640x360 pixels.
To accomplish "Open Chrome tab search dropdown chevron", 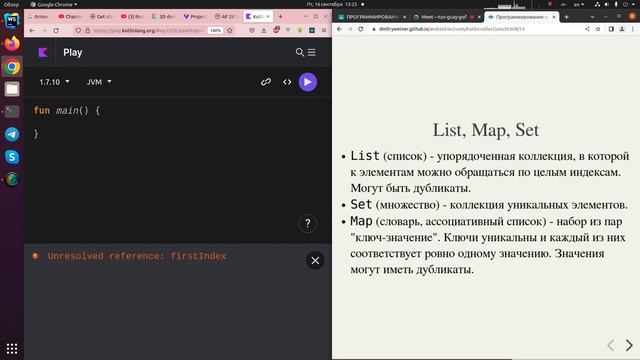I will point(592,17).
